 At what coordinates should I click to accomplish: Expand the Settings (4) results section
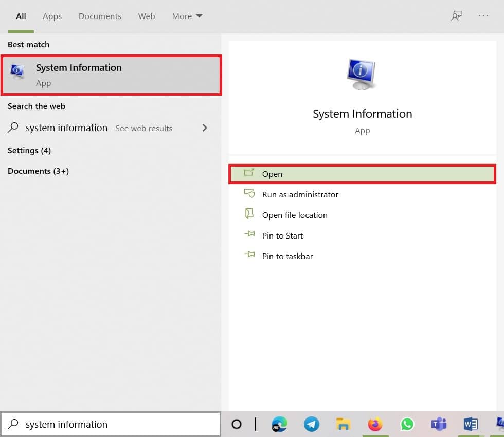tap(29, 150)
